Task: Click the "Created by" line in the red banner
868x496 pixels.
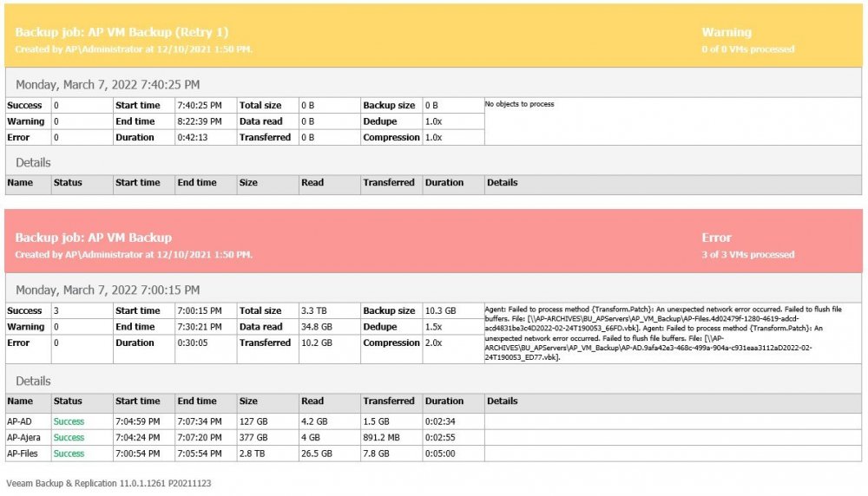Action: pyautogui.click(x=134, y=255)
